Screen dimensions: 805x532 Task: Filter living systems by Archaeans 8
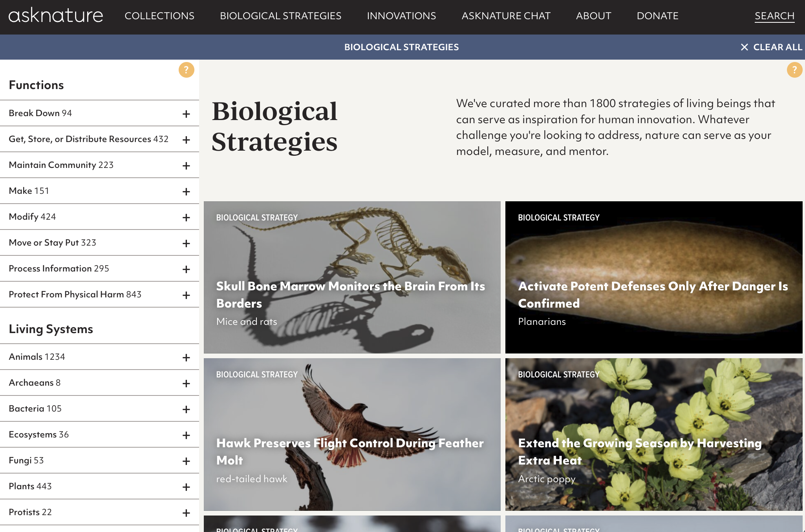(x=35, y=383)
